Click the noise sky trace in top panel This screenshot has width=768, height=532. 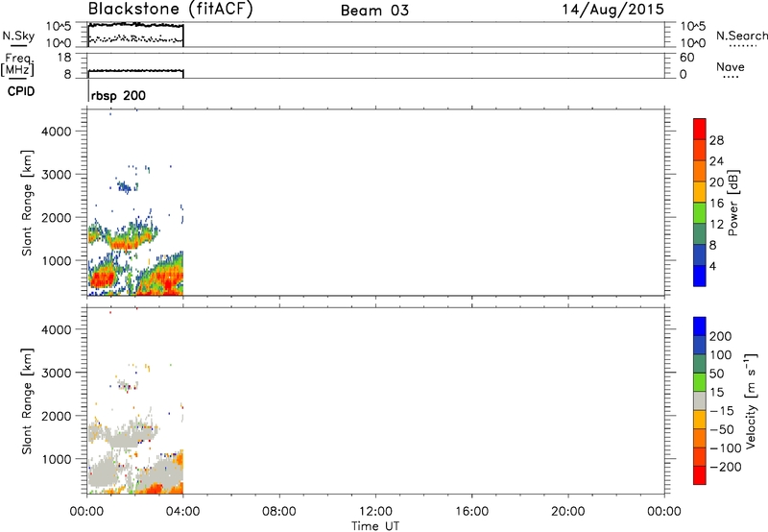click(x=135, y=25)
